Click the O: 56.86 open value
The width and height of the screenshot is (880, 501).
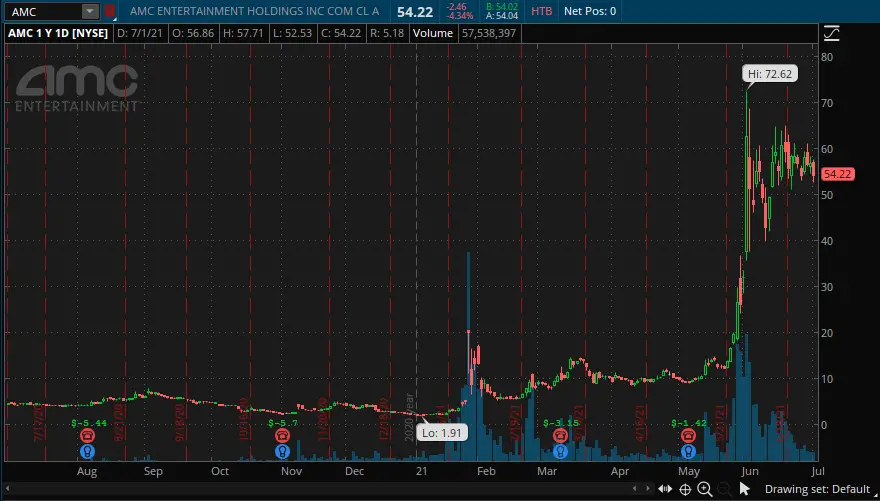pos(192,33)
